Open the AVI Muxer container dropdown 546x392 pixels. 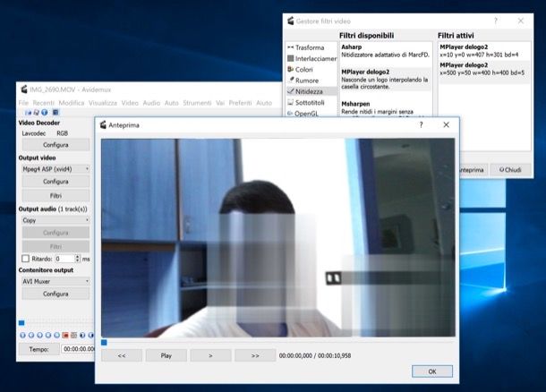click(x=55, y=281)
